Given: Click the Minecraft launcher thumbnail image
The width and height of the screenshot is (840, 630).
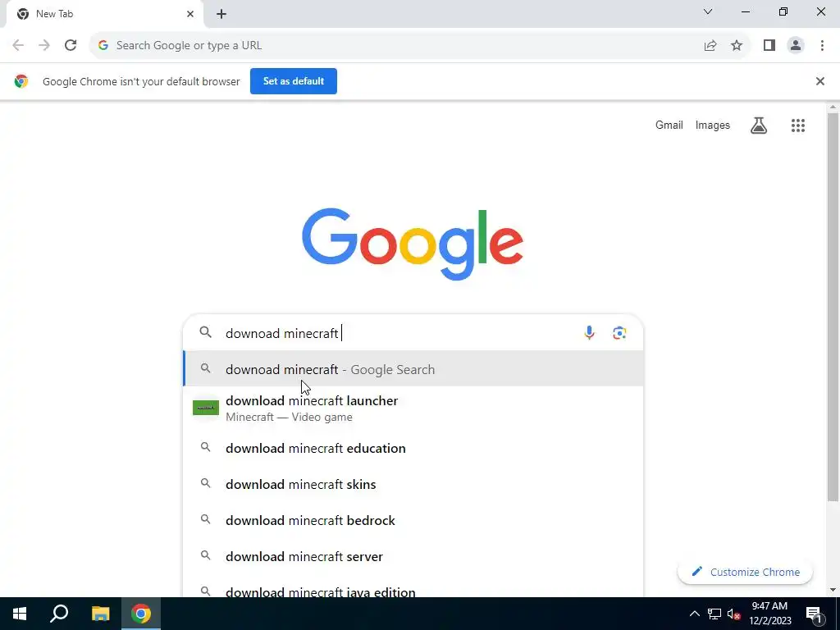Looking at the screenshot, I should click(x=206, y=408).
